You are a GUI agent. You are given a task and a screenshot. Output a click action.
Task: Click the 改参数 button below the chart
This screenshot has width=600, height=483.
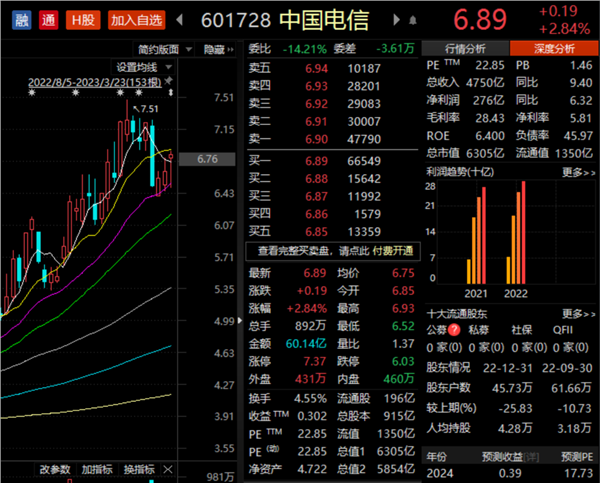(x=55, y=470)
